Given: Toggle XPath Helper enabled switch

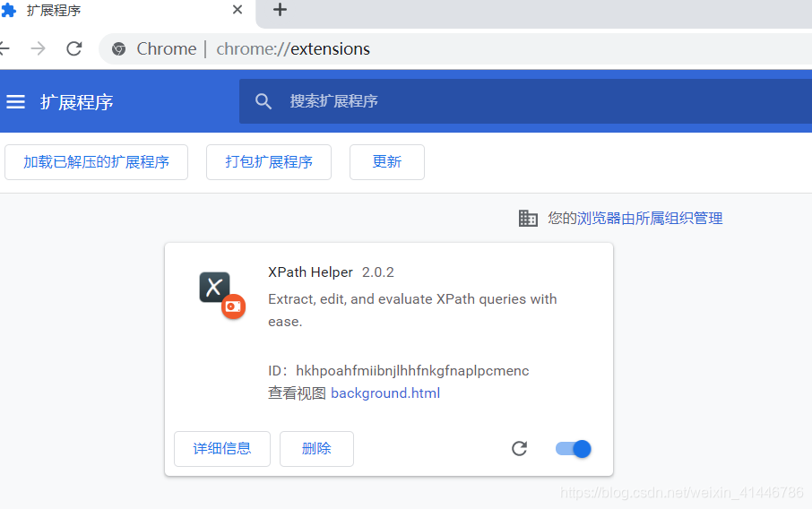Looking at the screenshot, I should click(573, 448).
